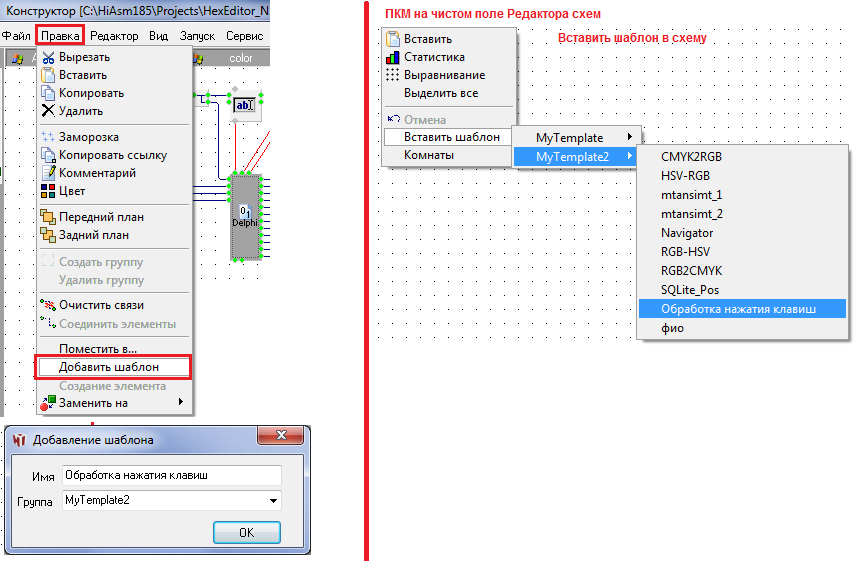854x561 pixels.
Task: Click the Имя text input field
Action: (171, 475)
